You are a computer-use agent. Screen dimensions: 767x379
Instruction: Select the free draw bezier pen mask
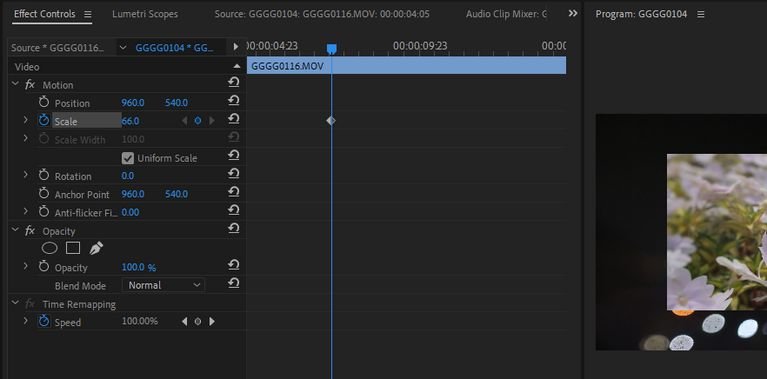point(96,248)
